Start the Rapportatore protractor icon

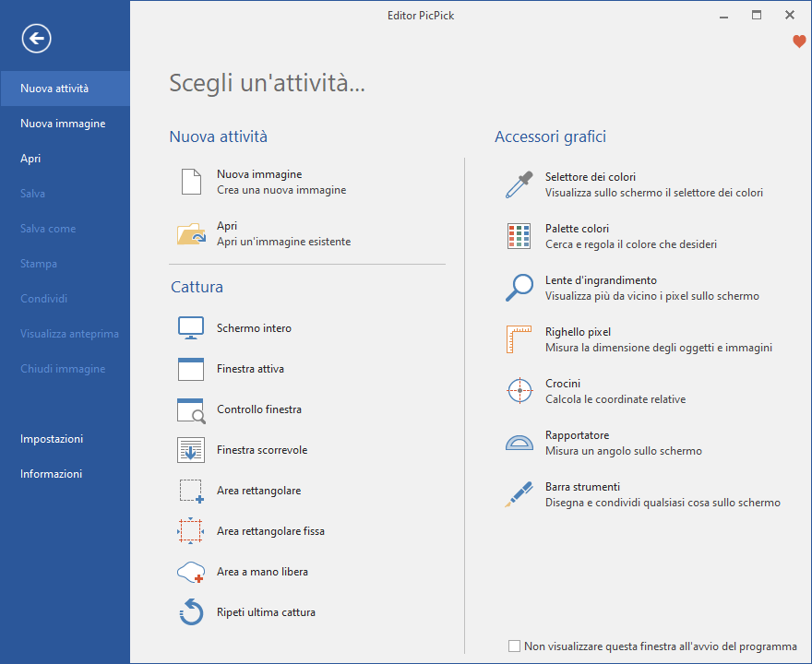[519, 443]
